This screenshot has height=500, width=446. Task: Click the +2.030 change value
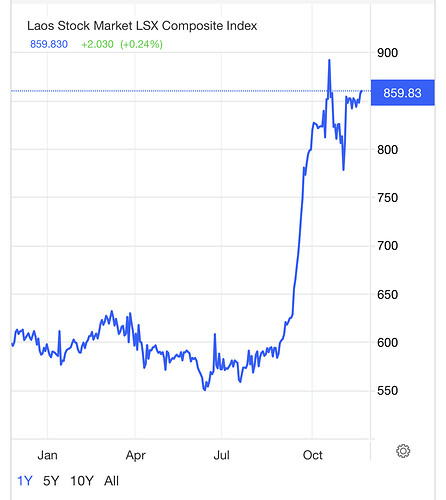point(97,44)
